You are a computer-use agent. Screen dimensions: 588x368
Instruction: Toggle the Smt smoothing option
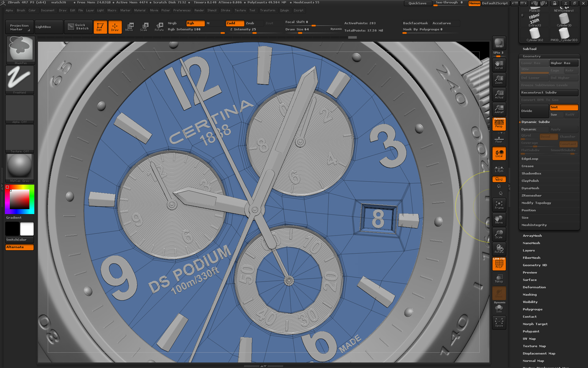click(564, 107)
